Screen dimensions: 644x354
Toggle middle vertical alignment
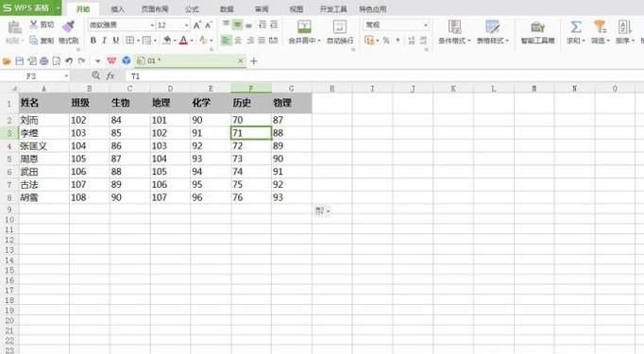point(237,25)
